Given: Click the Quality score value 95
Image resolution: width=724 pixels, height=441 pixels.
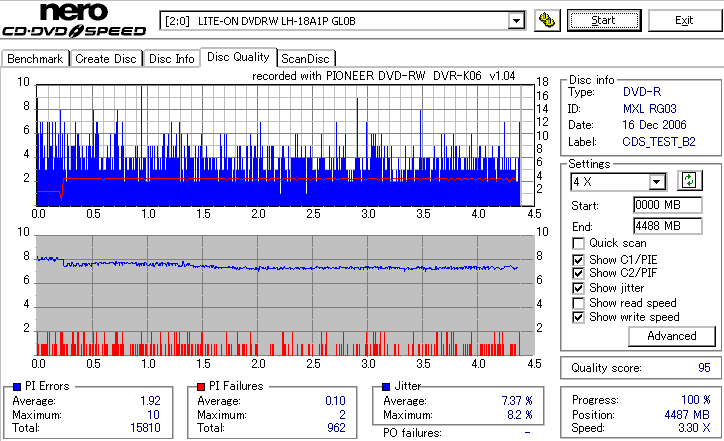Looking at the screenshot, I should pyautogui.click(x=704, y=368).
